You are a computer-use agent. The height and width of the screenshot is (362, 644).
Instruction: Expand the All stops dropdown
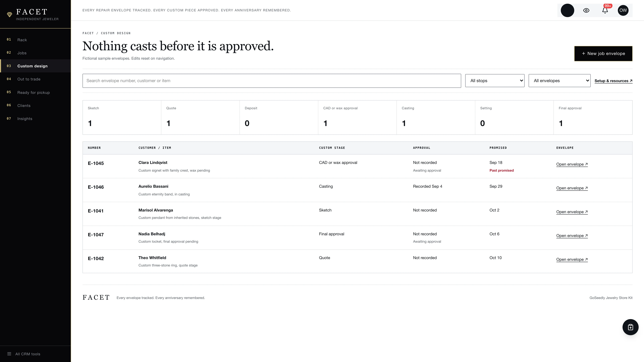coord(495,81)
